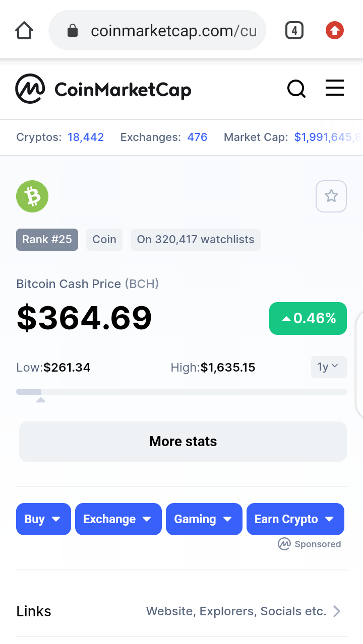The width and height of the screenshot is (363, 644).
Task: Tap the green Bitcoin Cash coin icon
Action: click(x=32, y=196)
